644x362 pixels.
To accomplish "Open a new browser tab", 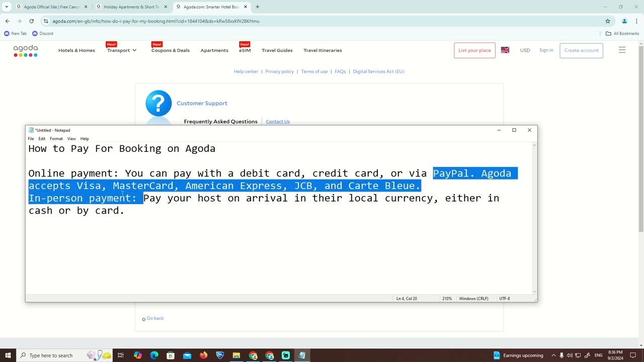I will [x=258, y=7].
